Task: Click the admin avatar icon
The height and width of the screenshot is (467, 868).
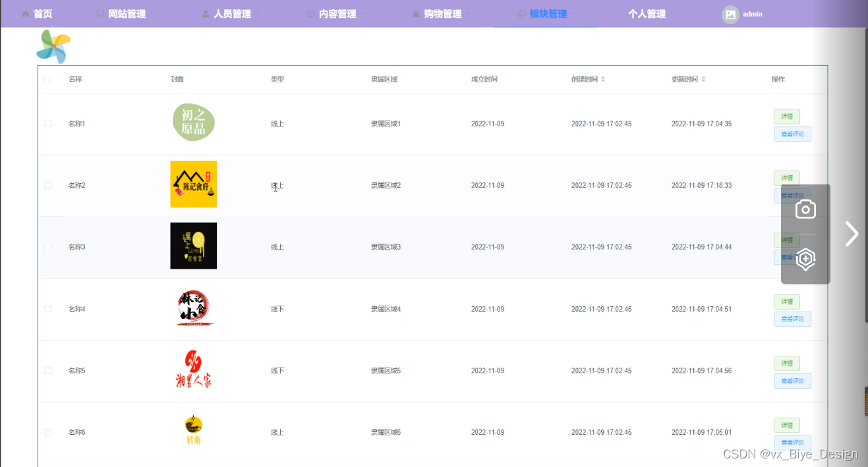Action: click(730, 14)
